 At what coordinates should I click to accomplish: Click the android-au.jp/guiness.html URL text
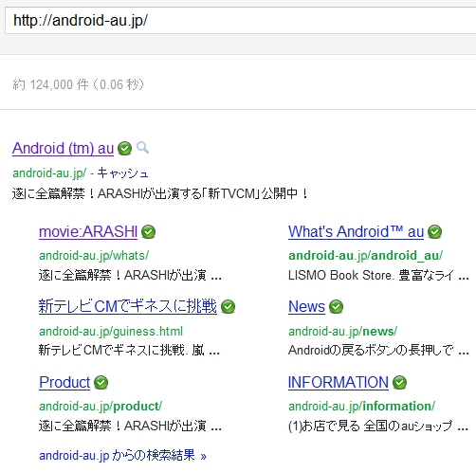111,331
